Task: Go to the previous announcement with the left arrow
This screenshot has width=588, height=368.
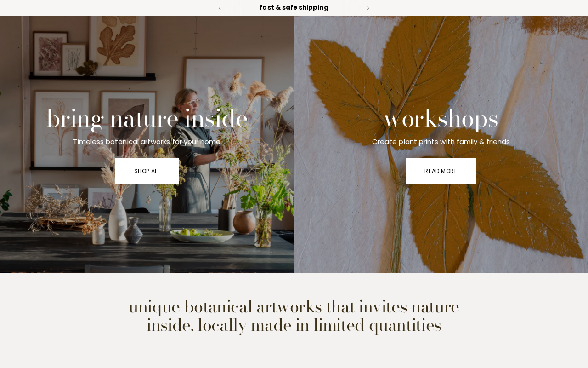Action: (220, 8)
